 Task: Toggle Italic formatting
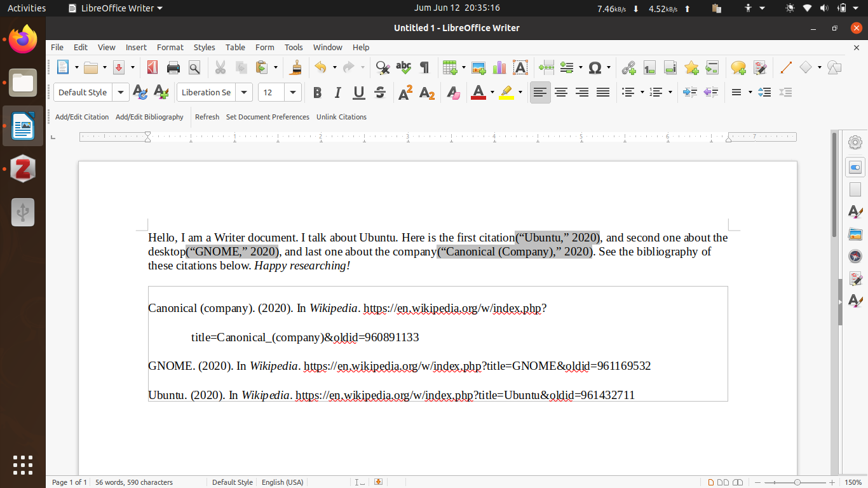click(338, 93)
